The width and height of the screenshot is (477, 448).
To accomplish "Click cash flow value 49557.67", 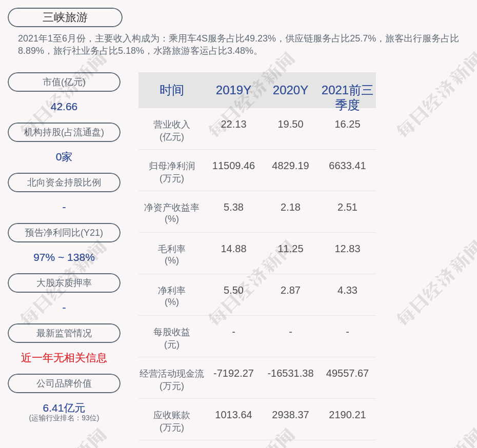I will pos(347,373).
